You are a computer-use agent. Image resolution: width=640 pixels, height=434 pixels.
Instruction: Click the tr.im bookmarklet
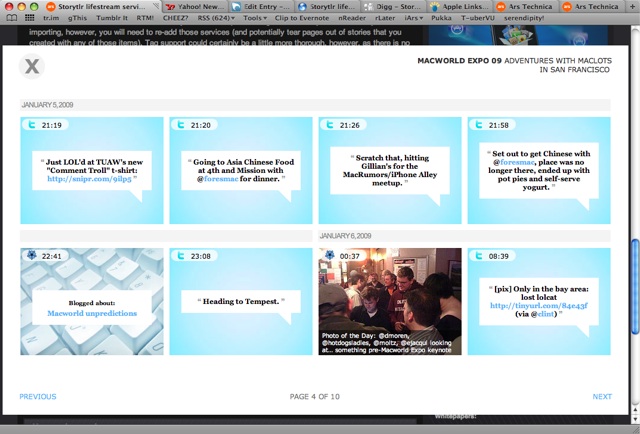(51, 18)
